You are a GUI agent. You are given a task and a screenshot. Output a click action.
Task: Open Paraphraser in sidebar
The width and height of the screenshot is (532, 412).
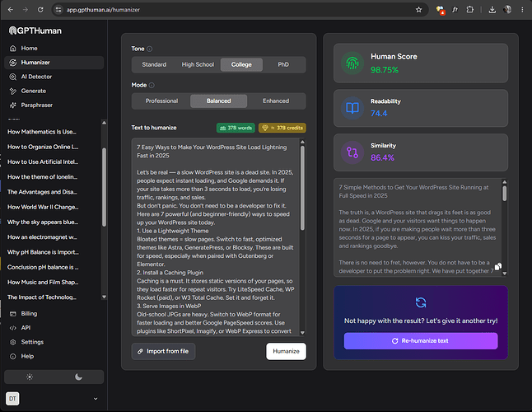pyautogui.click(x=54, y=105)
